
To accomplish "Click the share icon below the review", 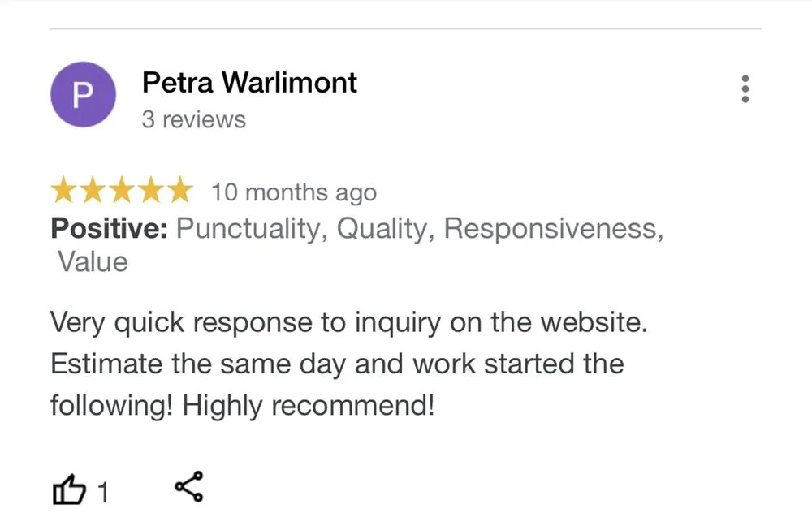I will tap(189, 487).
